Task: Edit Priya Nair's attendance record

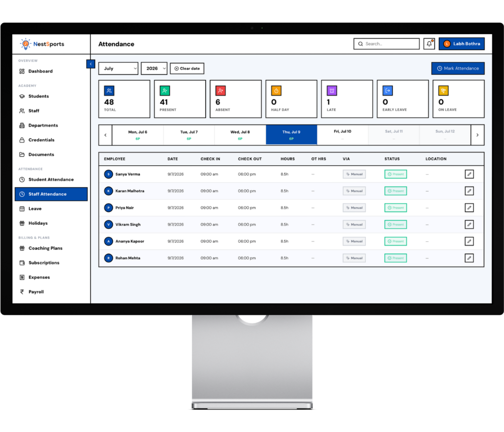Action: [x=469, y=208]
